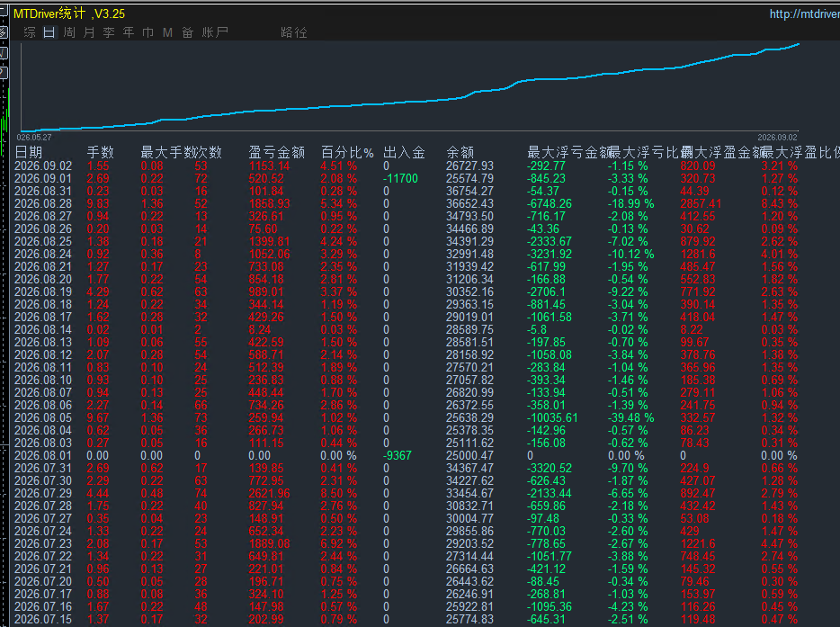Click the 25000.47 balance value
This screenshot has height=627, width=840.
pyautogui.click(x=469, y=455)
